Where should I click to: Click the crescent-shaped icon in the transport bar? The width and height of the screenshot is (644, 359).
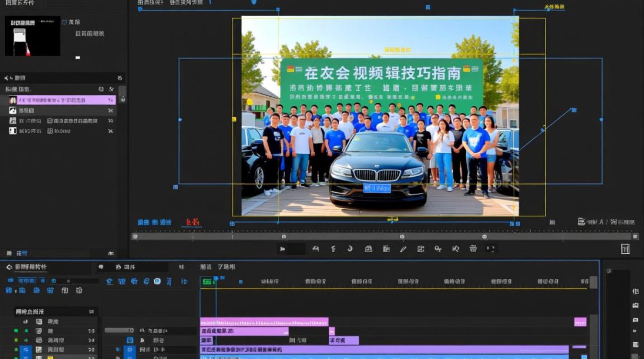click(350, 248)
